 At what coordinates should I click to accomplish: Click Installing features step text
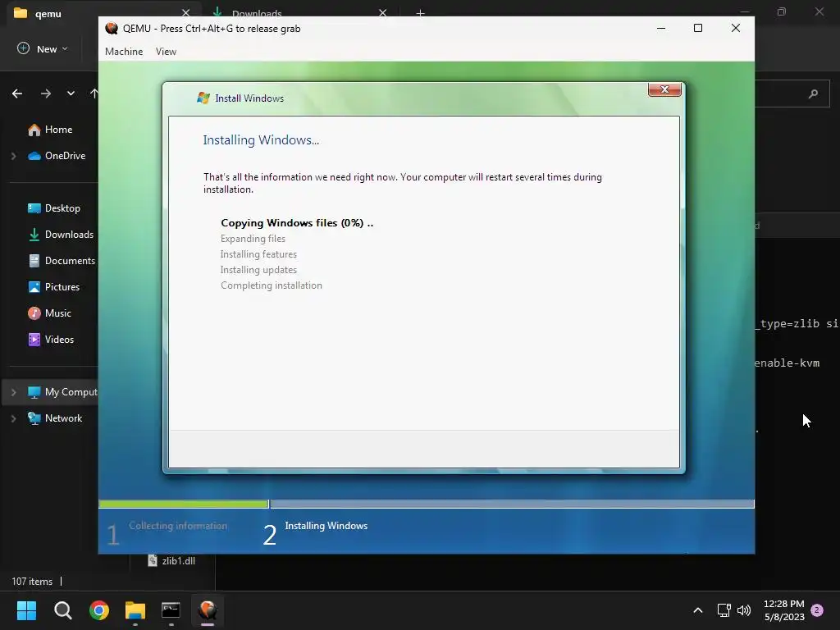pos(258,254)
